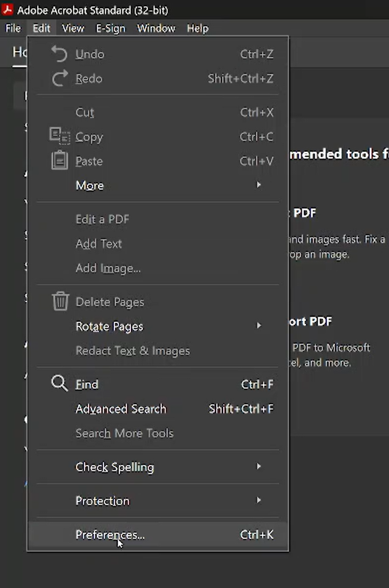Select the Paste clipboard icon
Screen dimensions: 389x588
point(59,160)
